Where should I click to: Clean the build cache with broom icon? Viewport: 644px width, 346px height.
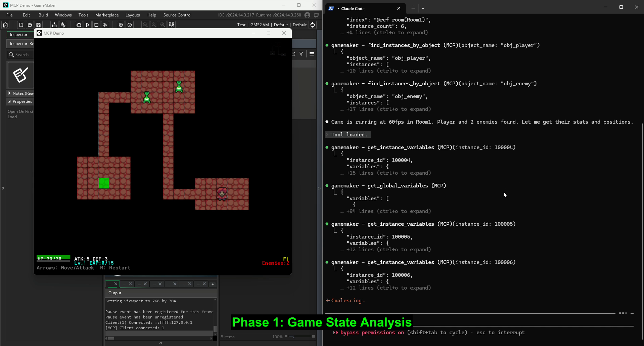tap(105, 25)
